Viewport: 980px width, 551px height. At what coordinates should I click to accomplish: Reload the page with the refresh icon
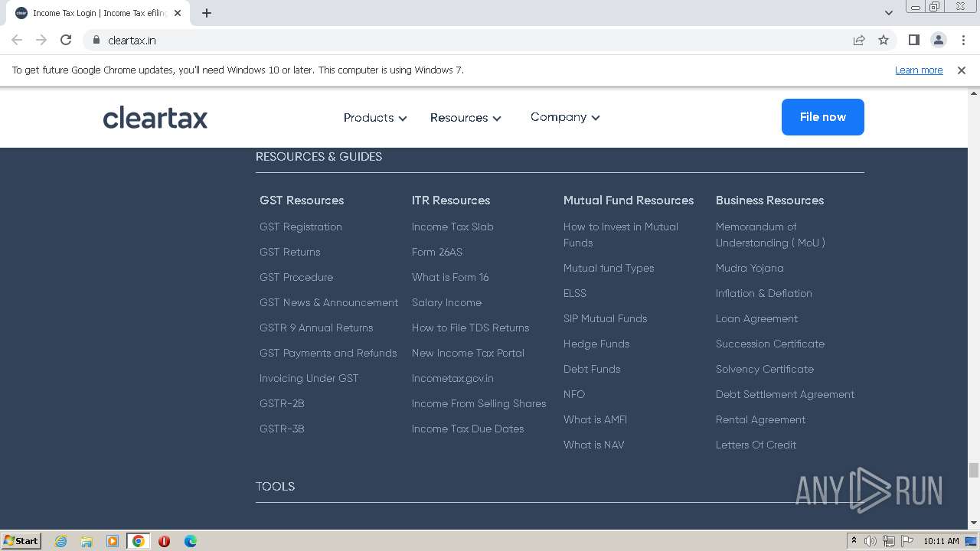(66, 40)
